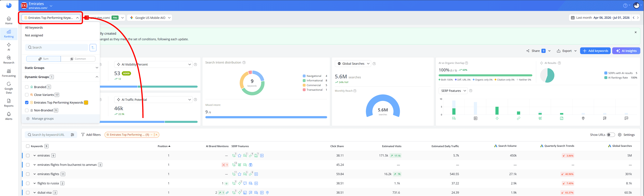Check the Close Variants group checkbox

(x=27, y=95)
